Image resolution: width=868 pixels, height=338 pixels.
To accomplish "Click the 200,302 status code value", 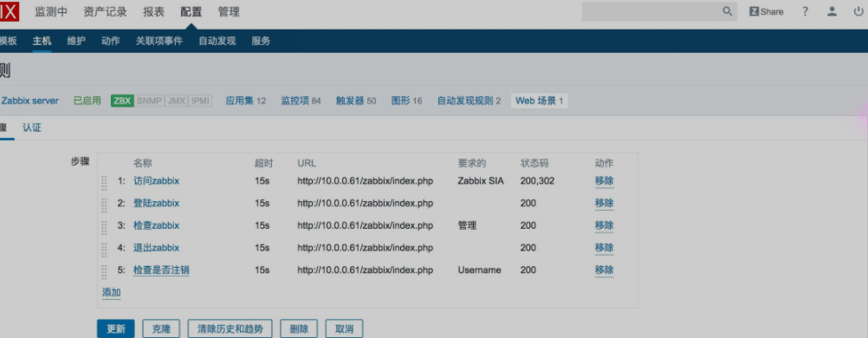I will (537, 181).
